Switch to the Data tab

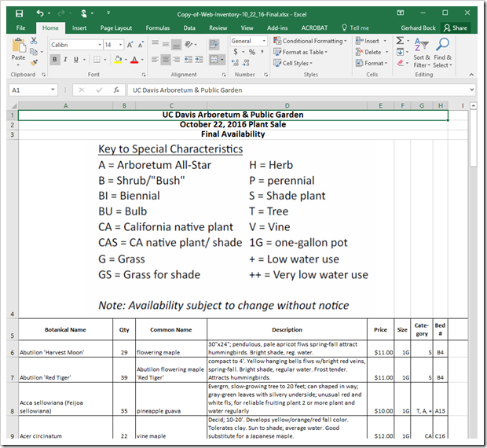click(x=189, y=28)
